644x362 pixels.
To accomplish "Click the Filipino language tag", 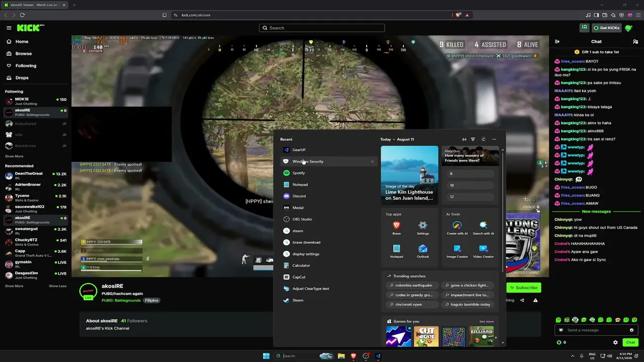I will point(151,301).
